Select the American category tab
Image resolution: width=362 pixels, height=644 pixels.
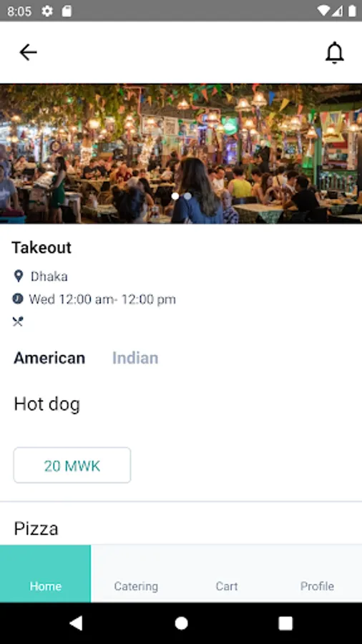[x=49, y=358]
